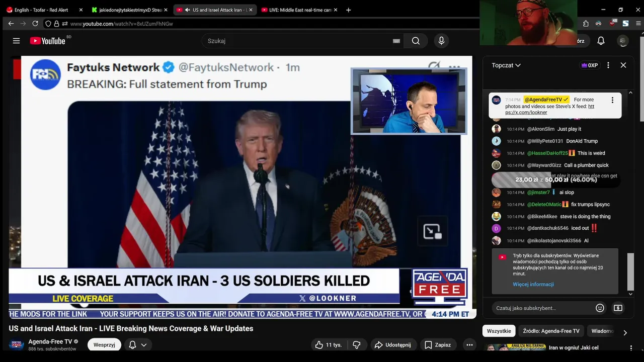Click the browser address bar URL
Image resolution: width=644 pixels, height=362 pixels.
[122, 24]
